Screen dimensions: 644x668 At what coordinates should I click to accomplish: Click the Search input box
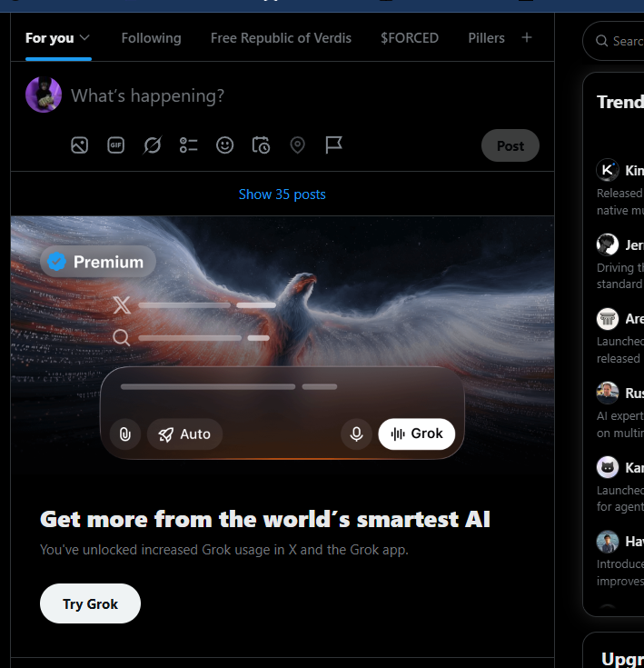(613, 41)
